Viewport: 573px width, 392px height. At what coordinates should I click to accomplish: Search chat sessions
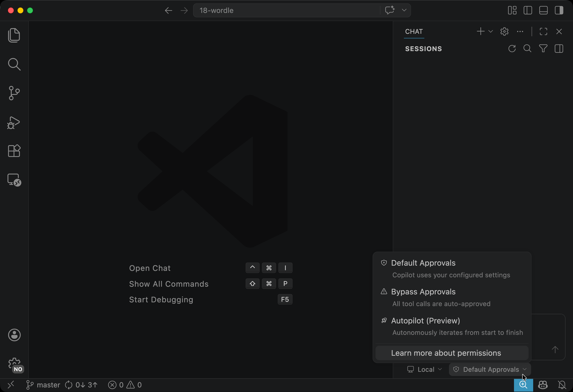[x=527, y=49]
